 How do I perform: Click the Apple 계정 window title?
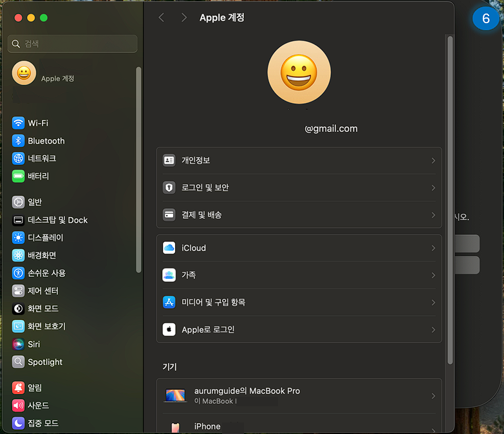222,17
